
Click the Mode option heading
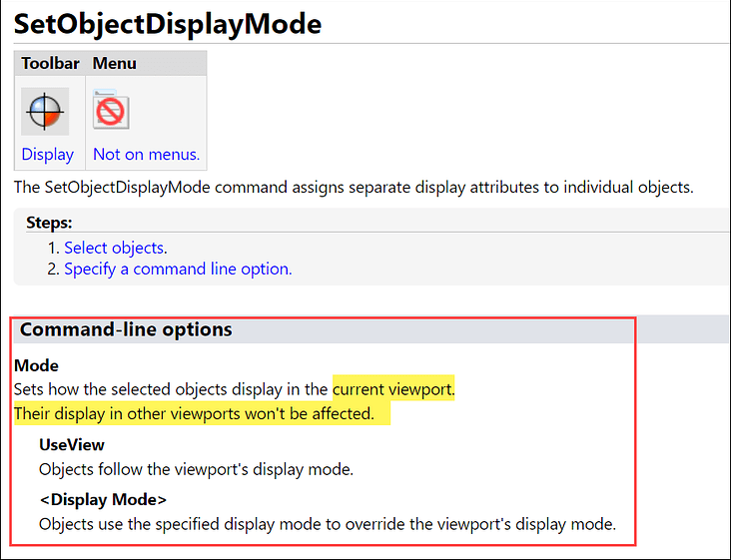[36, 365]
